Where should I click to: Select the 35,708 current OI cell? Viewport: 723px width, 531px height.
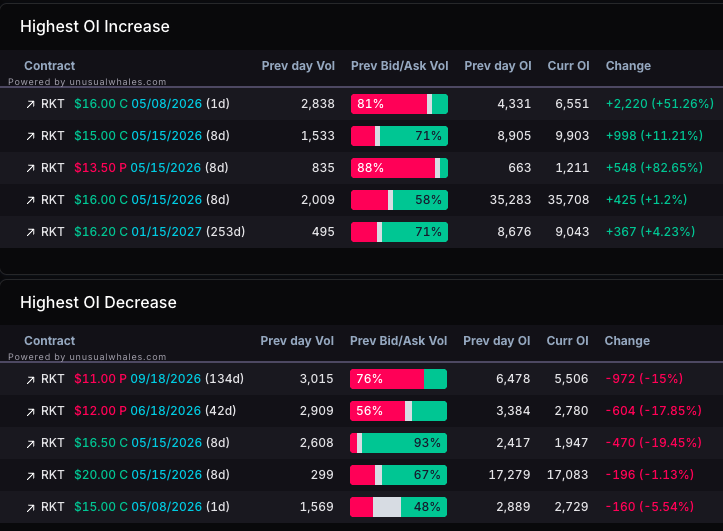click(x=569, y=200)
